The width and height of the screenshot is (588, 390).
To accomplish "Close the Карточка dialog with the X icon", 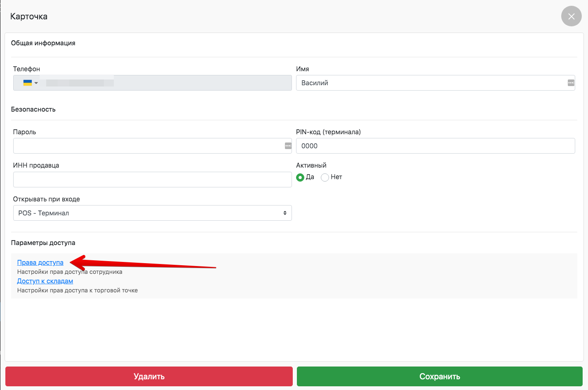I will click(x=571, y=16).
